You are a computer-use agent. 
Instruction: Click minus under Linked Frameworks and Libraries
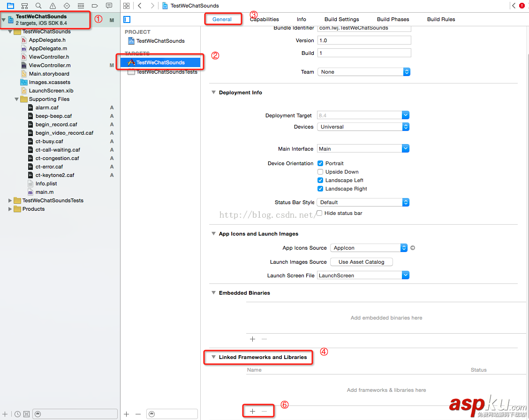tap(264, 411)
